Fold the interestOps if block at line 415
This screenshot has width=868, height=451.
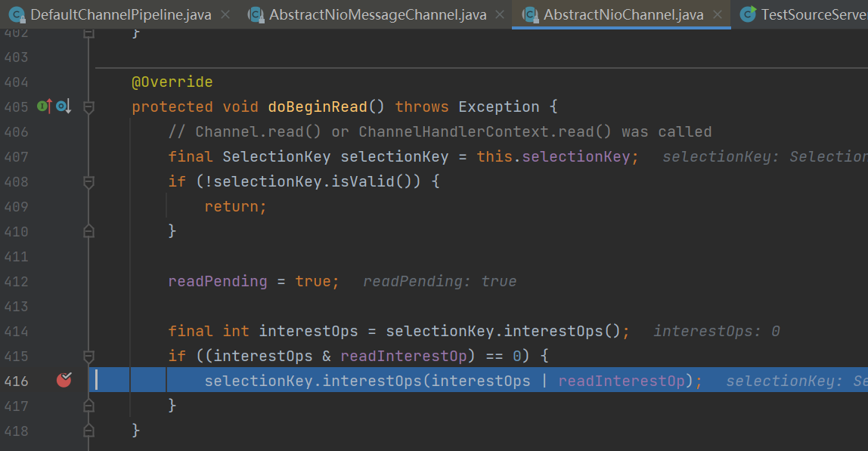click(x=88, y=356)
